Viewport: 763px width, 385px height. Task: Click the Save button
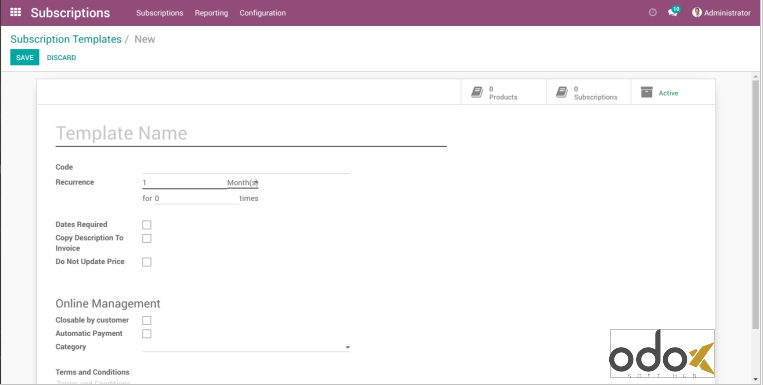[25, 57]
